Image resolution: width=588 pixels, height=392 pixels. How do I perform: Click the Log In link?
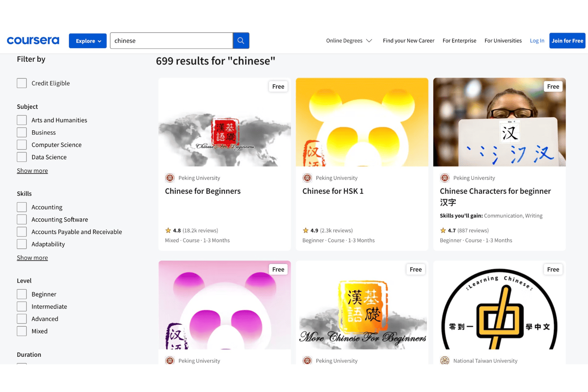537,41
